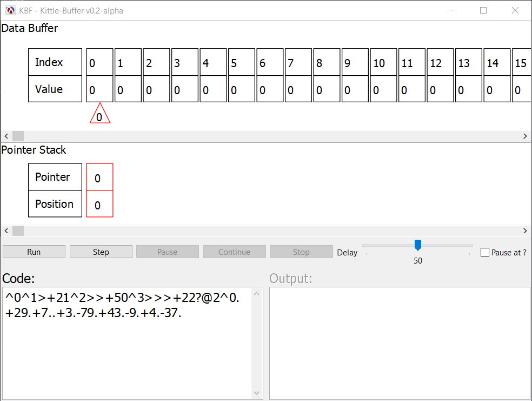
Task: Click Code area scroll down arrow
Action: (257, 393)
